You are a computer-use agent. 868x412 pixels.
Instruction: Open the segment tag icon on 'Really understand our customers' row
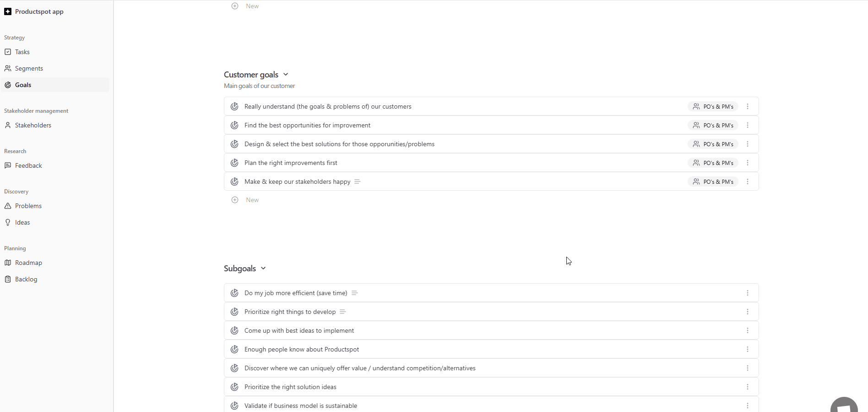(x=696, y=106)
